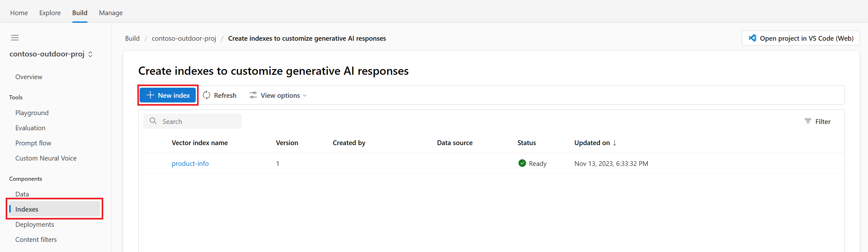868x252 pixels.
Task: Open the View options dropdown chevron
Action: pyautogui.click(x=305, y=96)
